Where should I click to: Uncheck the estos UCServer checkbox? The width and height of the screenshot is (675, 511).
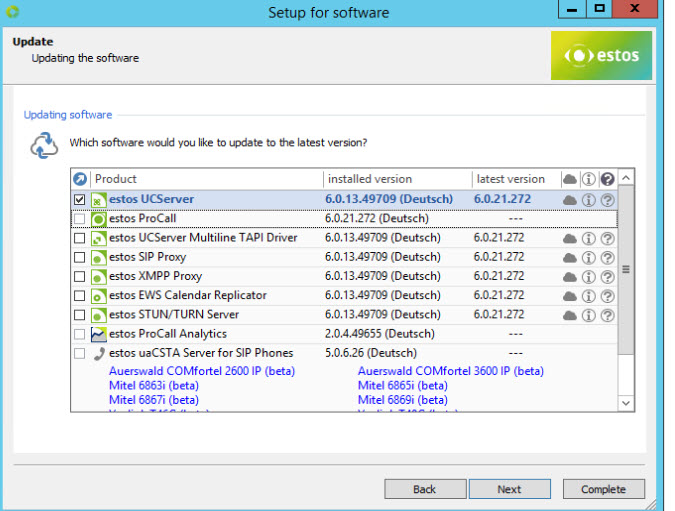point(80,200)
